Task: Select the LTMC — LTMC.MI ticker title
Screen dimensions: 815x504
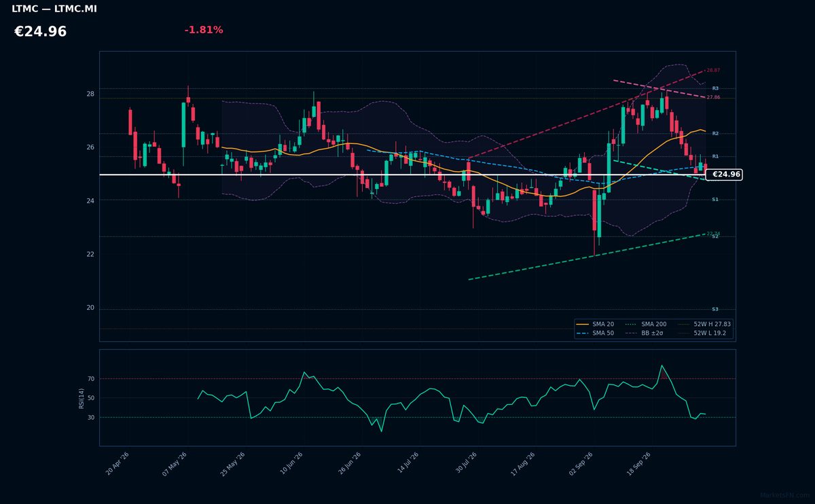Action: (54, 10)
